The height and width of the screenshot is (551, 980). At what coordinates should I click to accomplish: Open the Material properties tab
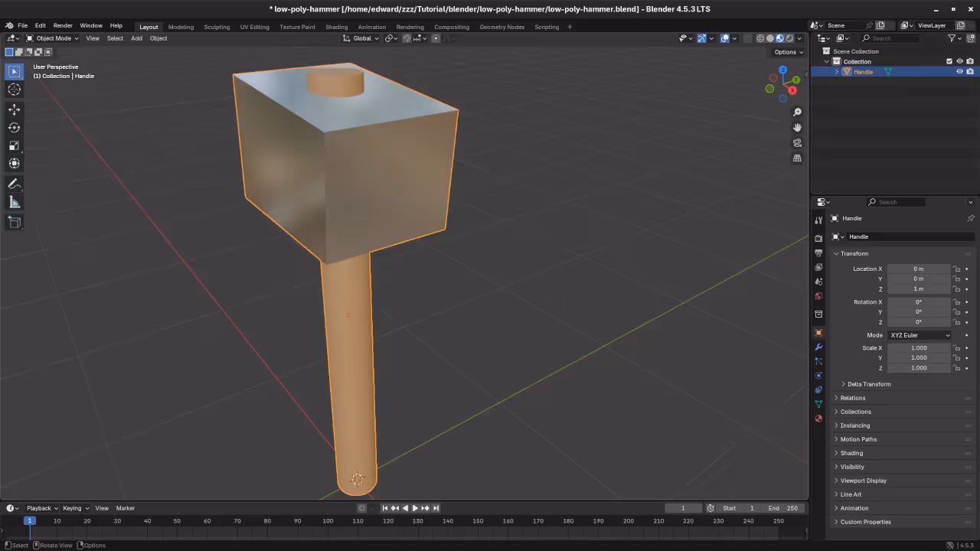(x=818, y=419)
